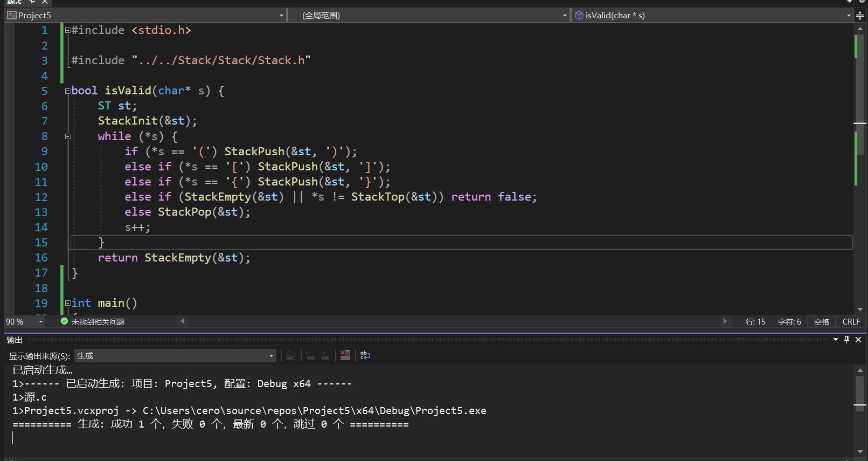The image size is (868, 461).
Task: Click the output panel scrollbar down arrow
Action: click(860, 452)
